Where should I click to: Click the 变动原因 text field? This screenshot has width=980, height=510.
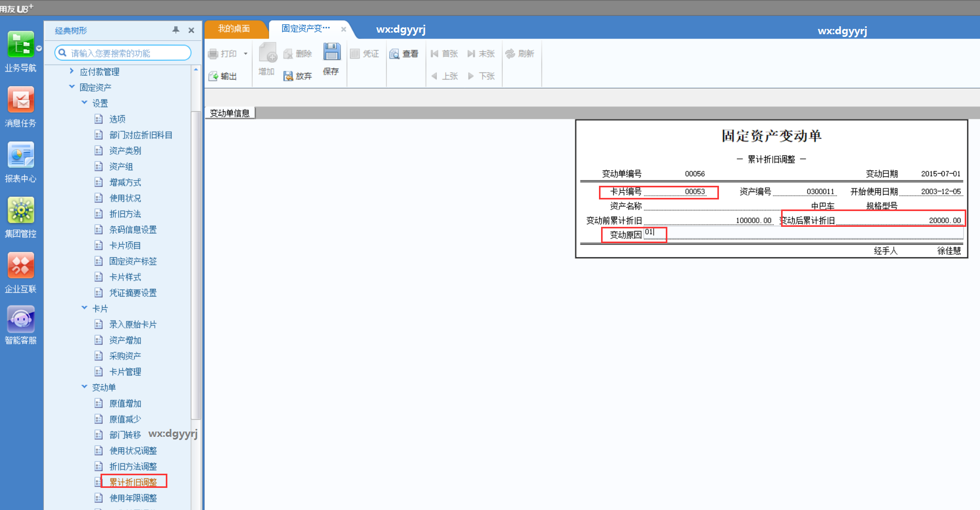click(803, 233)
